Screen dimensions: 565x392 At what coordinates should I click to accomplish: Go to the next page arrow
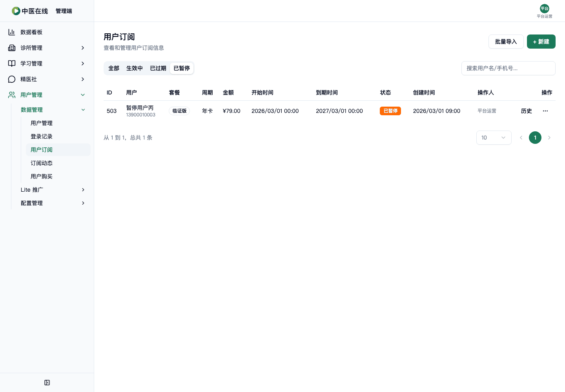pos(549,138)
